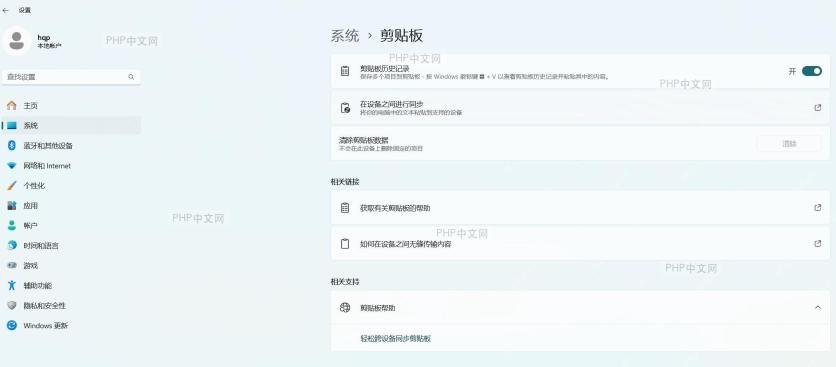Open the 轻松跨设备同步剪贴板 link

tap(396, 339)
